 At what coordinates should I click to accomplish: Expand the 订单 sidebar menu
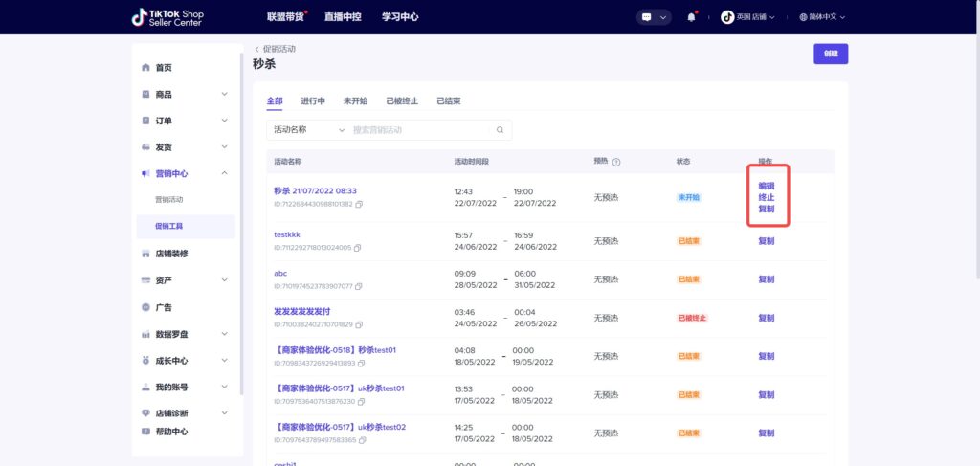[x=224, y=120]
